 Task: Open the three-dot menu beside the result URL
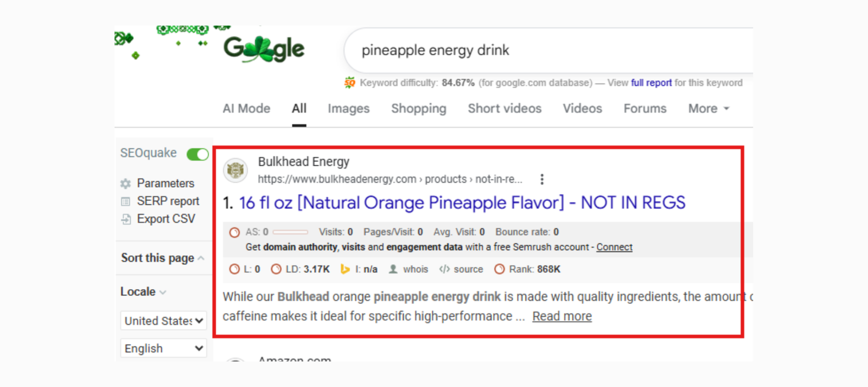[541, 179]
